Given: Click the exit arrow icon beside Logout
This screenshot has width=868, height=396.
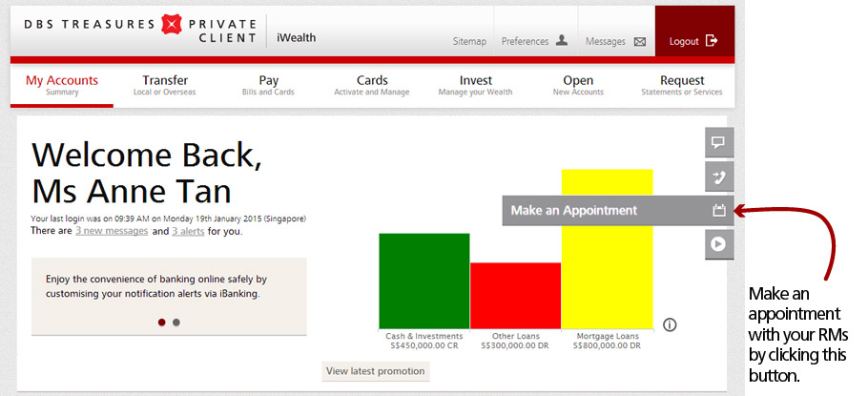Looking at the screenshot, I should click(x=712, y=40).
